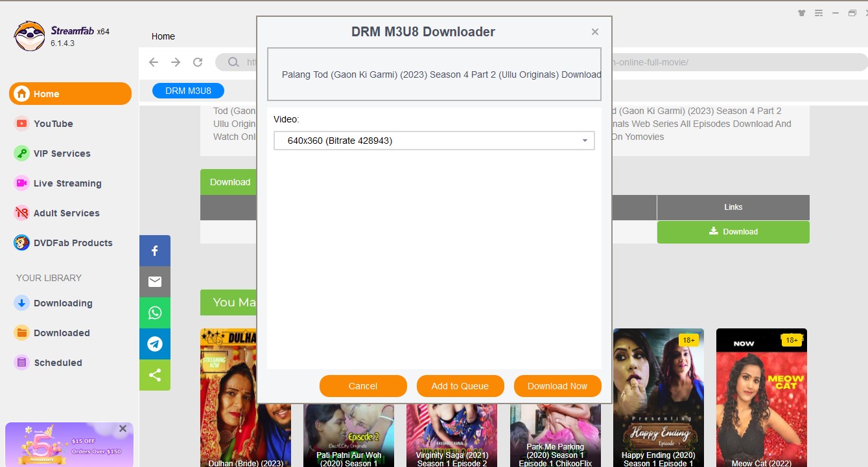This screenshot has height=467, width=868.
Task: Click the green generic share icon
Action: tap(155, 375)
